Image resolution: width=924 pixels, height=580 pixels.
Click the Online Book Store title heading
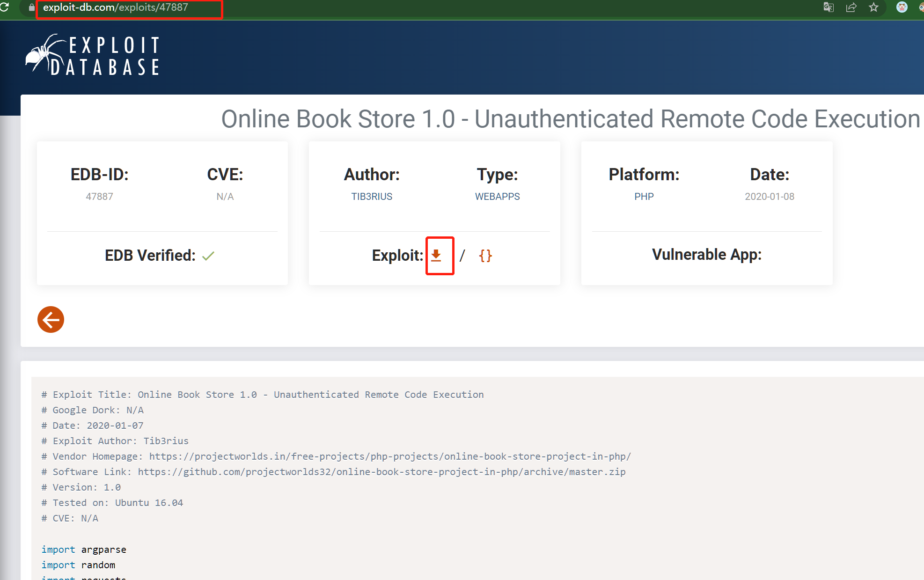(570, 119)
